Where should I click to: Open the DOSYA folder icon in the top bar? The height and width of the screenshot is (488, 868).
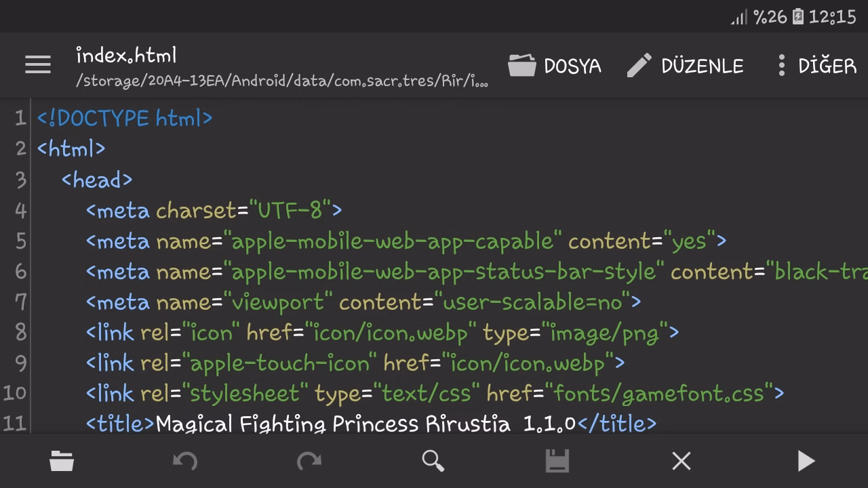(x=521, y=65)
